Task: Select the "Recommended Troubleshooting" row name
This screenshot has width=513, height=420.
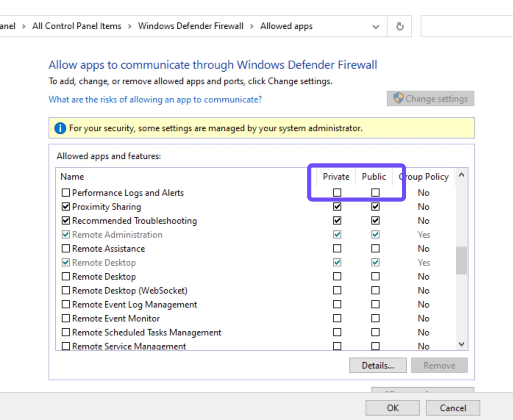Action: click(135, 221)
